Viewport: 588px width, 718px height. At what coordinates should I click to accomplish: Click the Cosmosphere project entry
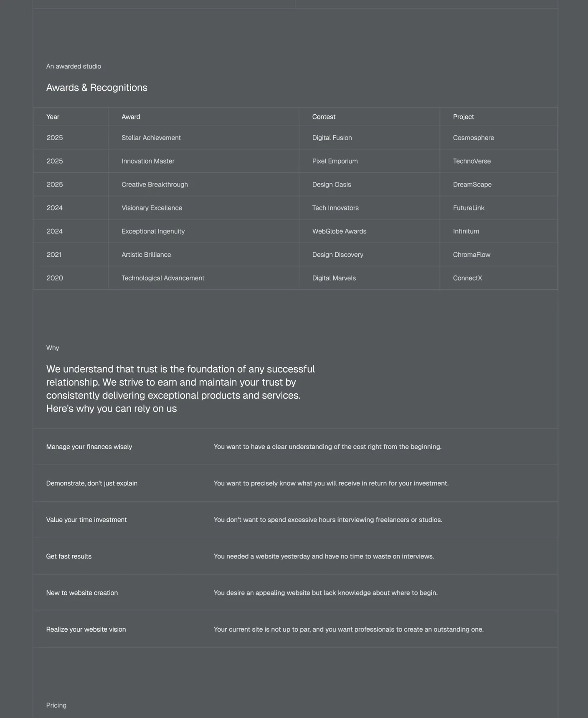(x=473, y=138)
